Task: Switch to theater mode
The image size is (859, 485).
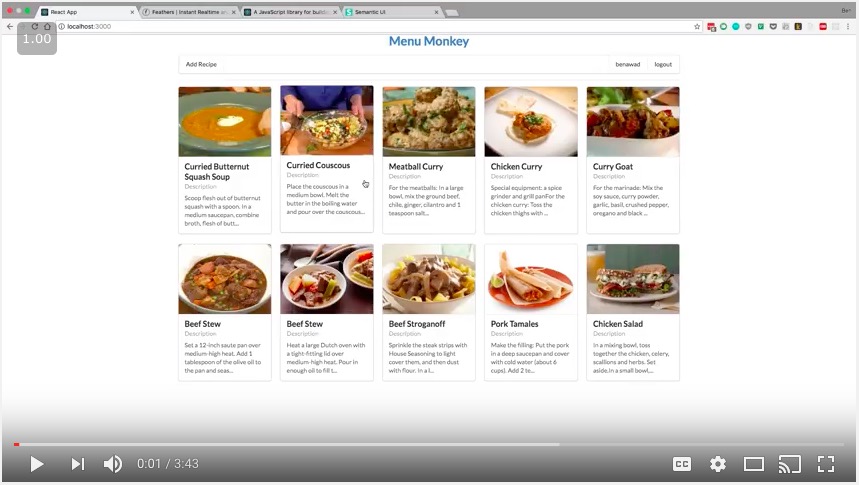Action: [x=754, y=464]
